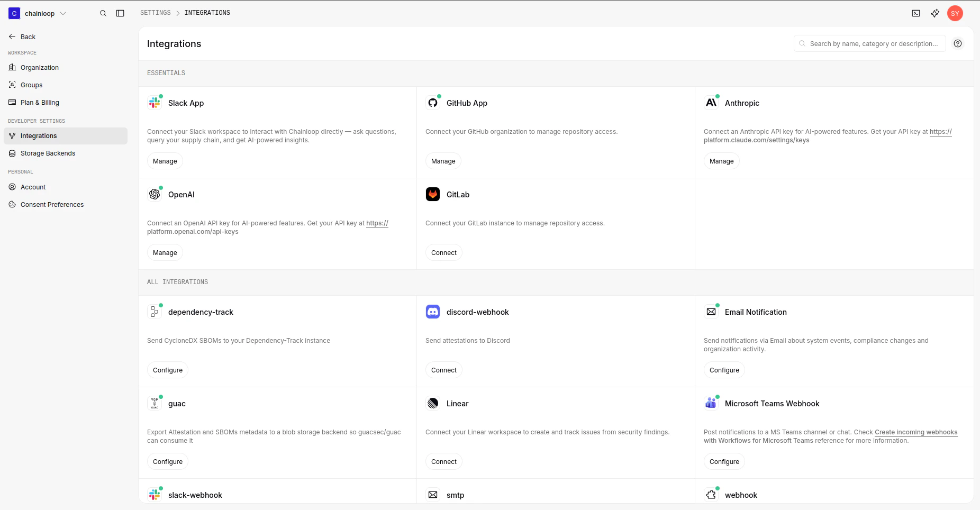Click the slack-webhook logo icon
980x510 pixels.
click(x=155, y=495)
